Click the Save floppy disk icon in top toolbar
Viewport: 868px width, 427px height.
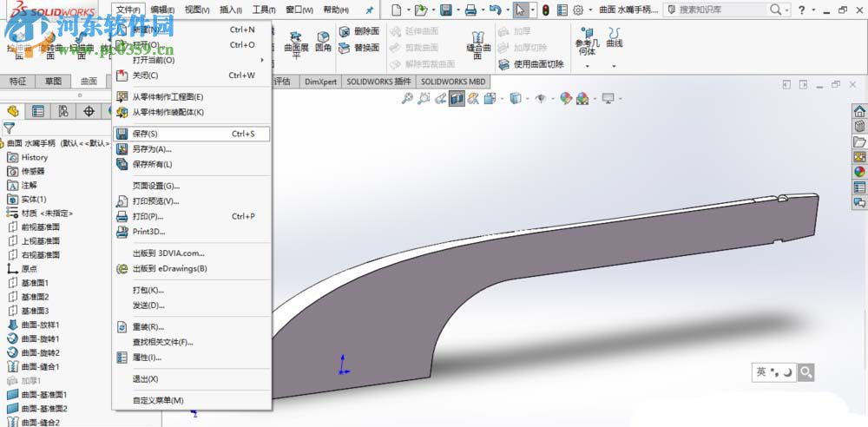tap(446, 10)
